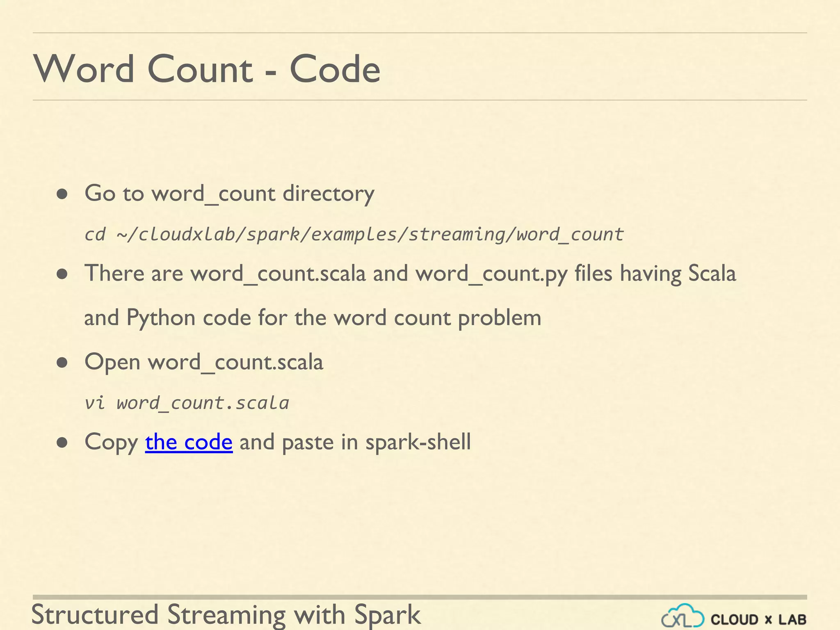840x630 pixels.
Task: Click the word 'spark-shell' in the last bullet
Action: coord(418,442)
